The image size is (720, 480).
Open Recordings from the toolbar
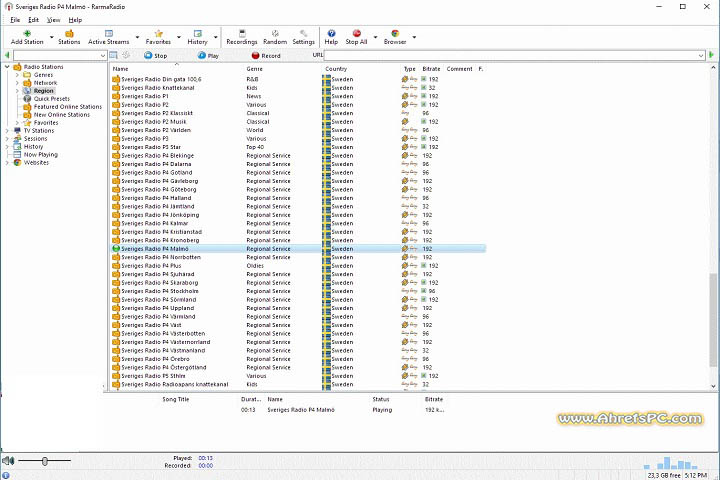point(242,37)
